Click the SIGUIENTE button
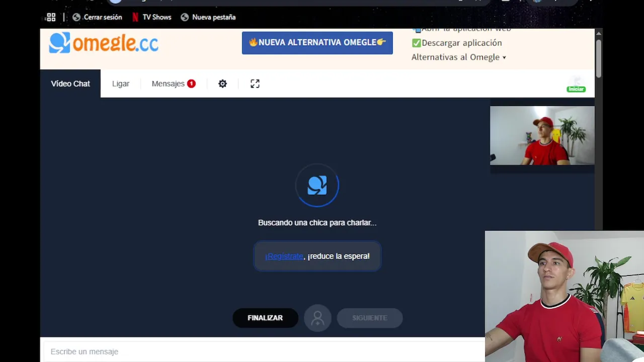The height and width of the screenshot is (362, 644). click(370, 318)
